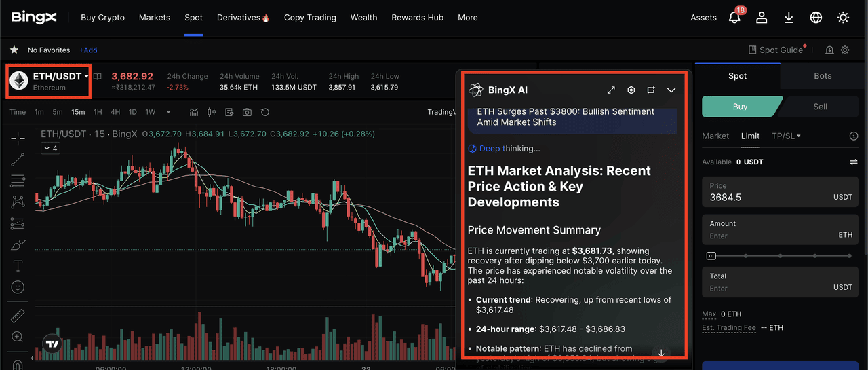This screenshot has height=370, width=868.
Task: Click the candlestick chart type icon
Action: click(x=212, y=112)
